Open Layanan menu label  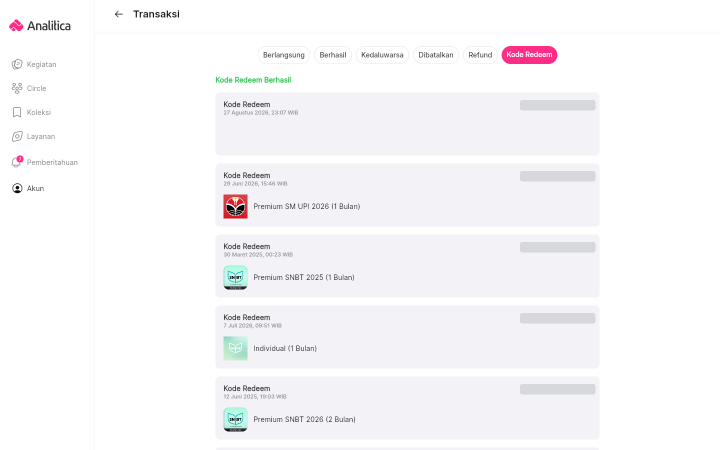(x=41, y=136)
